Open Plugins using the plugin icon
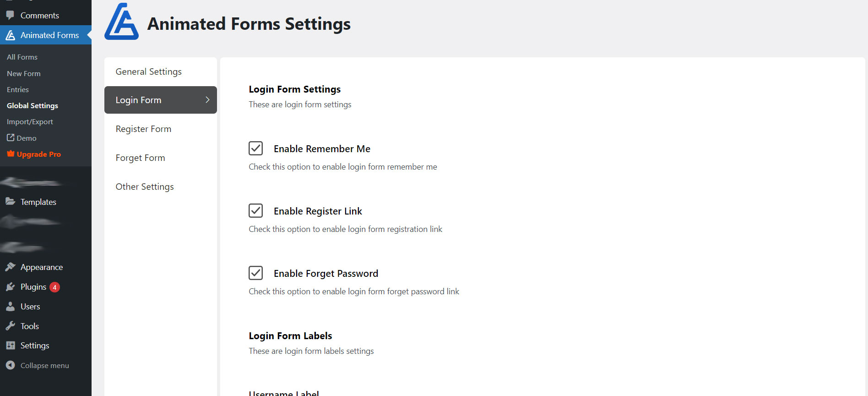The height and width of the screenshot is (396, 868). (x=10, y=286)
